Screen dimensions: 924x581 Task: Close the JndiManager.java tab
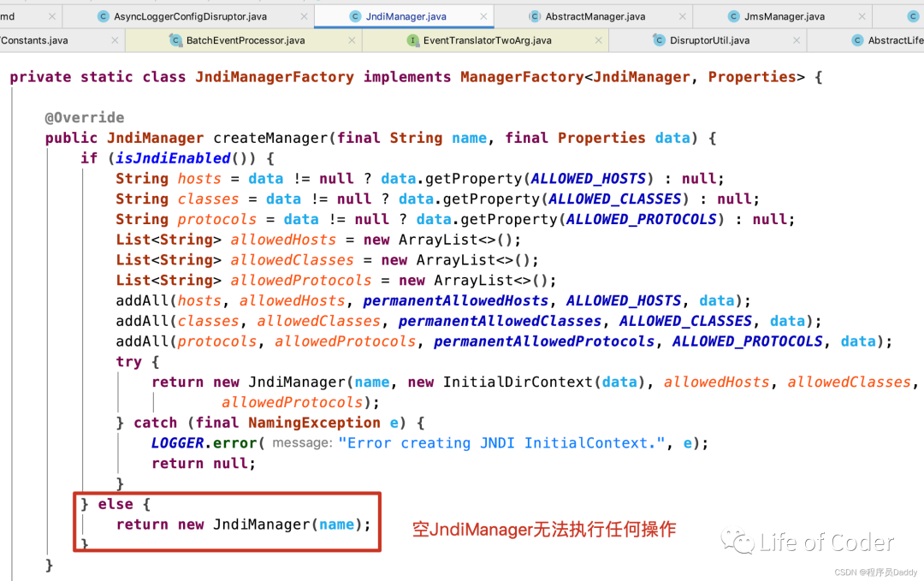[483, 16]
